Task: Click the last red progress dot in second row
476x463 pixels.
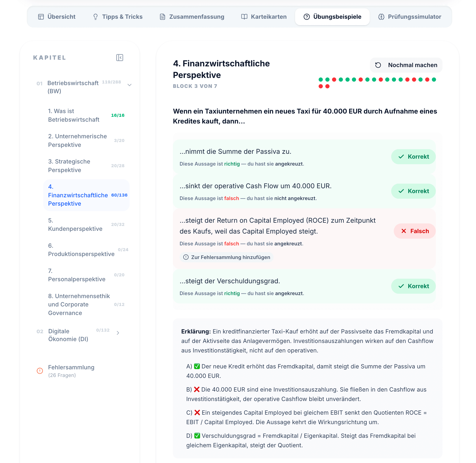Action: point(327,86)
